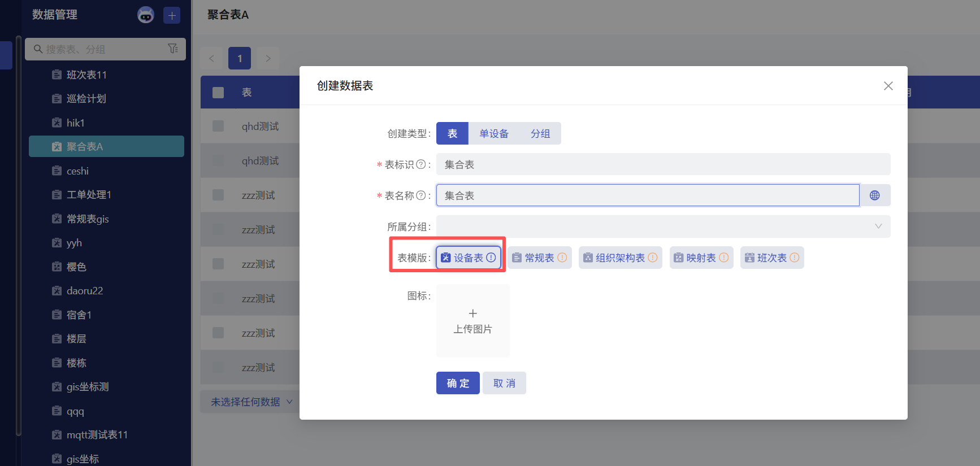Click the plus add button beside 数据管理
The height and width of the screenshot is (466, 980).
(x=172, y=15)
